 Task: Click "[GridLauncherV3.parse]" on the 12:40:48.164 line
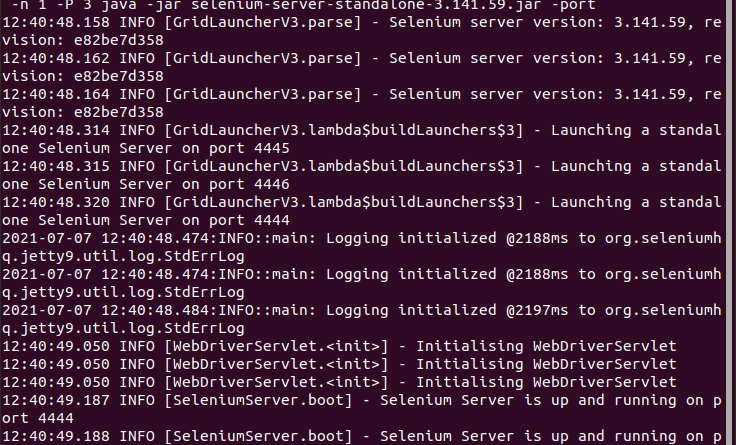coord(263,94)
